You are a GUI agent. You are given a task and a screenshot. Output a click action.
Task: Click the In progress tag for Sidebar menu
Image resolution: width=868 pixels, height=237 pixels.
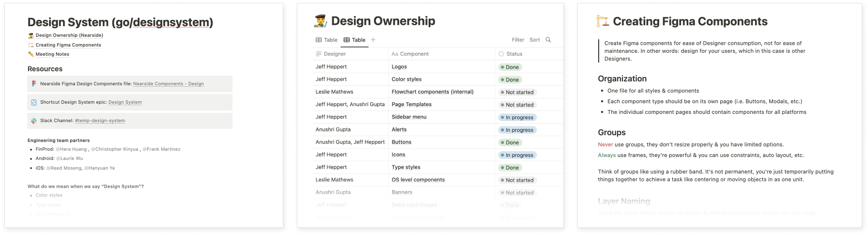[x=517, y=117]
